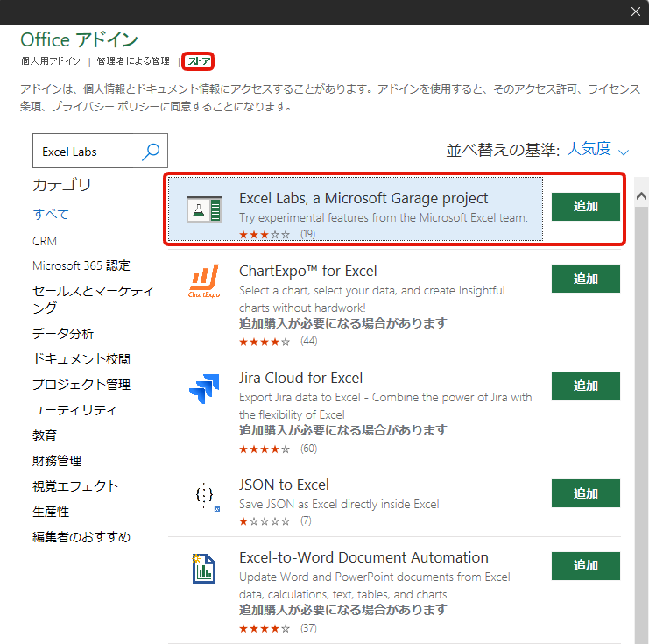Click Excel-to-Word Document Automation icon

point(204,569)
